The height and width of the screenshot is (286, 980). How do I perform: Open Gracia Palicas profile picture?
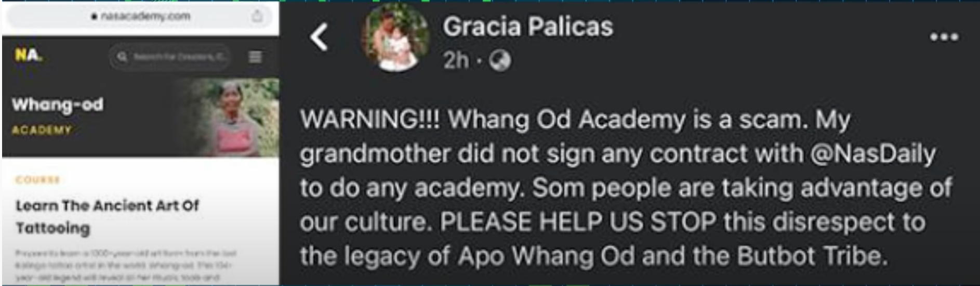(x=396, y=38)
